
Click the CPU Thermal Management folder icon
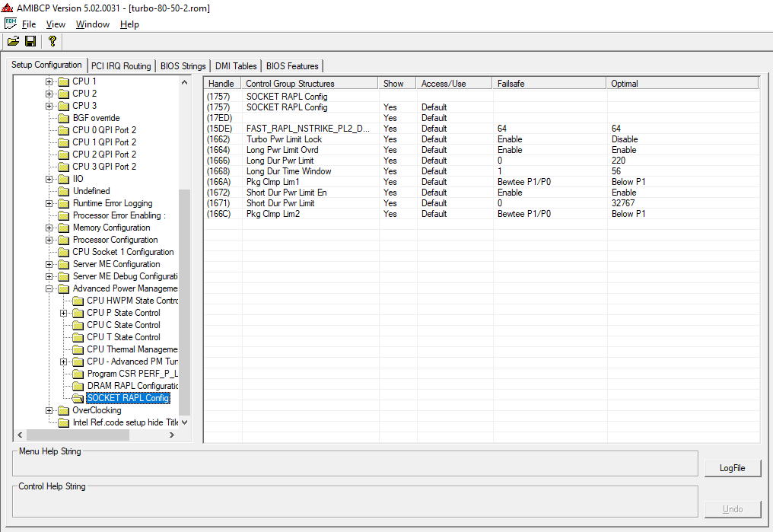(x=78, y=349)
